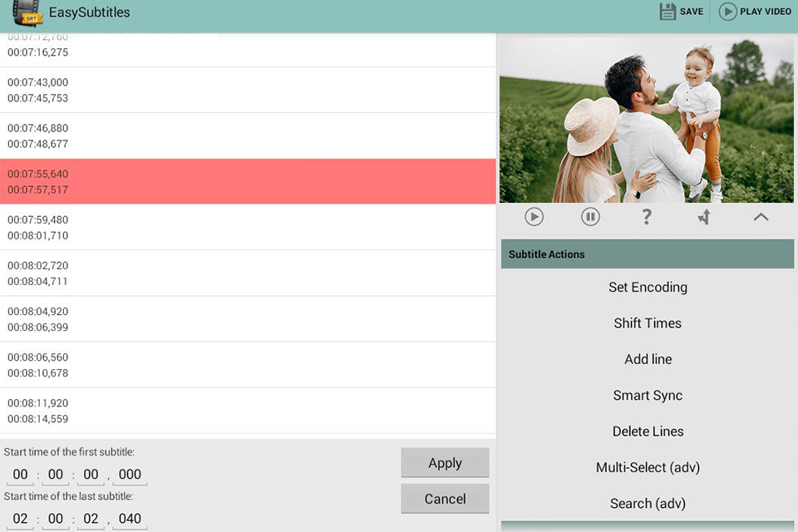Open help via the question mark icon
Screen dimensions: 798x532
point(647,216)
